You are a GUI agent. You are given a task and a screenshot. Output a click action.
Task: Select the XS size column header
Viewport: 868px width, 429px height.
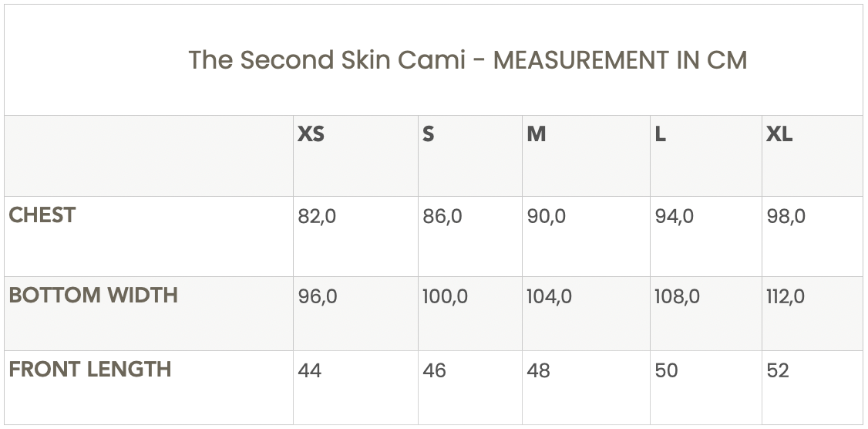(x=311, y=134)
